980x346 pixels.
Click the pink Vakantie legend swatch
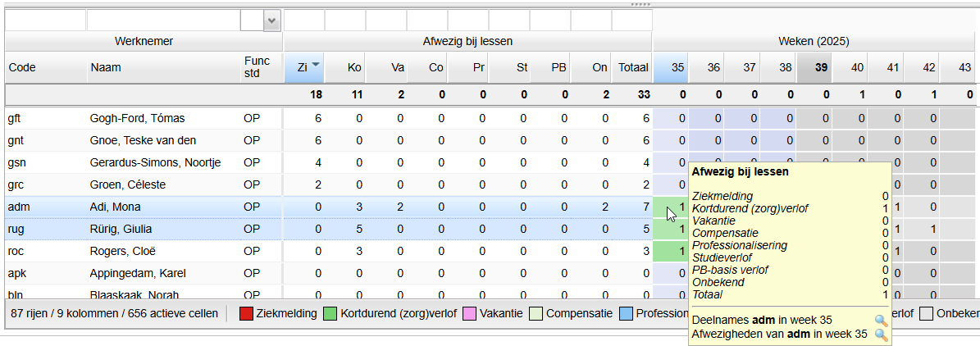[x=470, y=313]
